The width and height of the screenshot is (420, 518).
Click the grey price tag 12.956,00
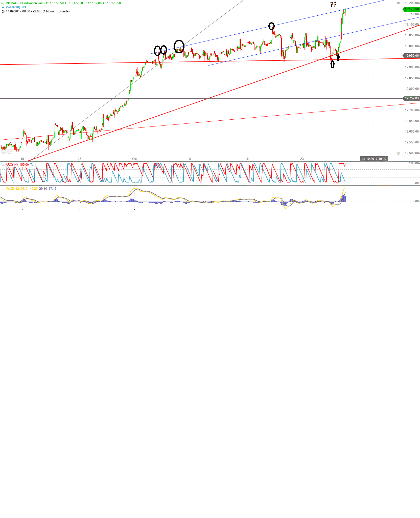coord(411,56)
